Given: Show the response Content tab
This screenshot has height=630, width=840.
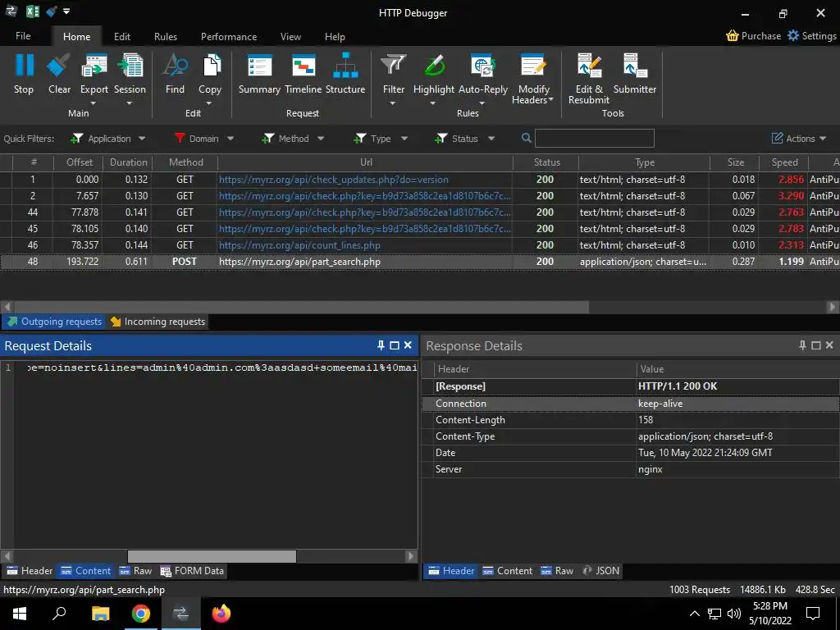Looking at the screenshot, I should click(x=507, y=571).
